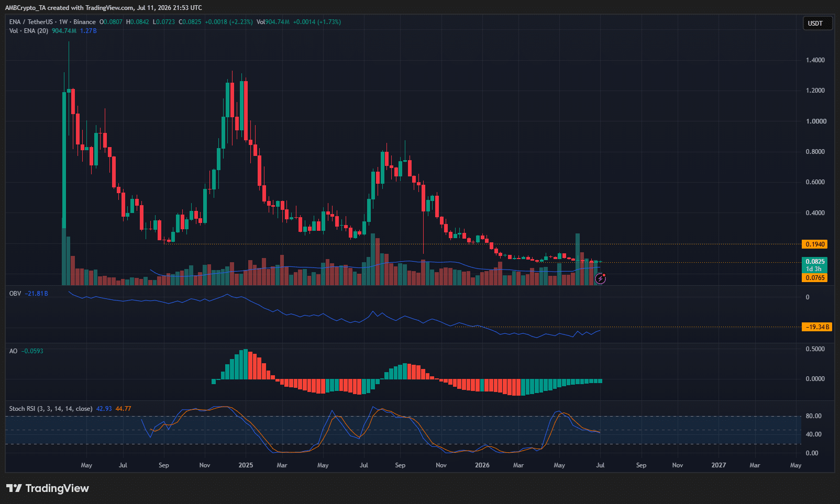Select the Vol · ENA (20) indicator legend
The image size is (840, 504).
[29, 31]
